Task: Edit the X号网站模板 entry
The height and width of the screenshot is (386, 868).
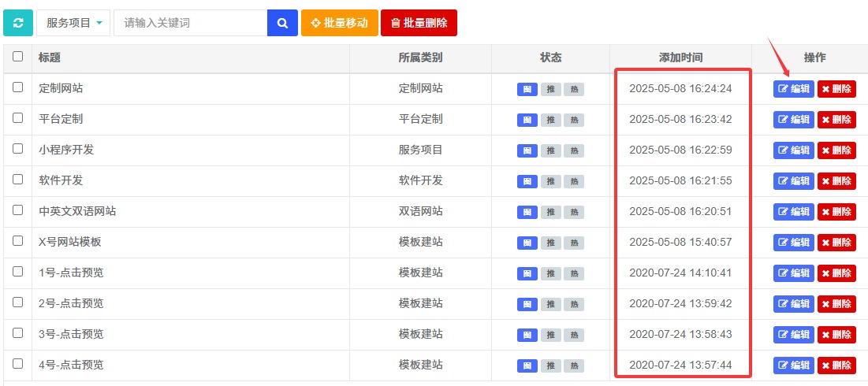Action: tap(793, 243)
